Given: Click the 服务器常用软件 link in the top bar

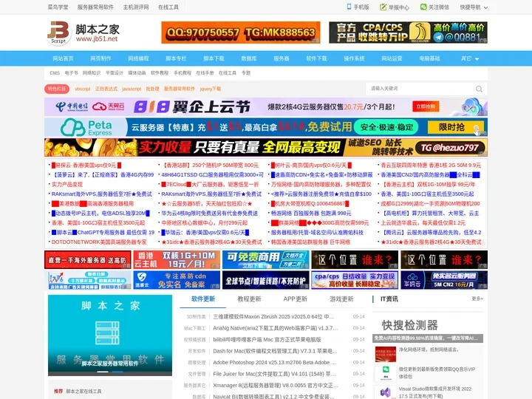Looking at the screenshot, I should [95, 7].
